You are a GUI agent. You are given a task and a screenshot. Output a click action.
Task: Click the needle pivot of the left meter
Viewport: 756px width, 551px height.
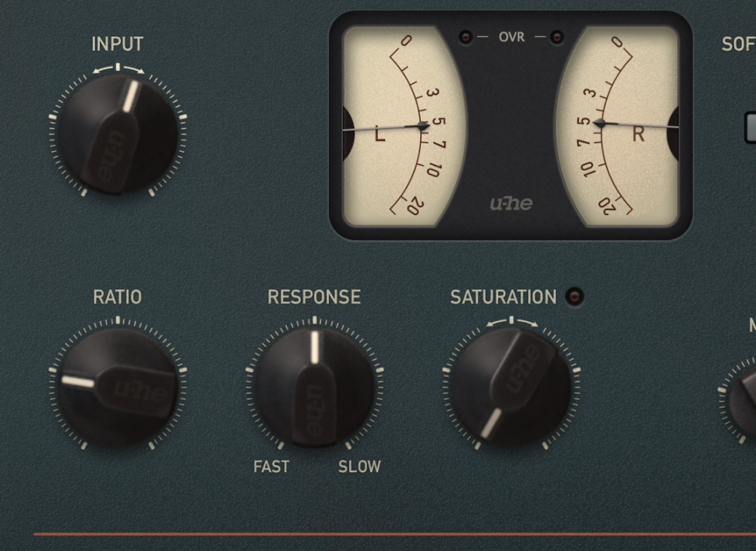pyautogui.click(x=423, y=126)
